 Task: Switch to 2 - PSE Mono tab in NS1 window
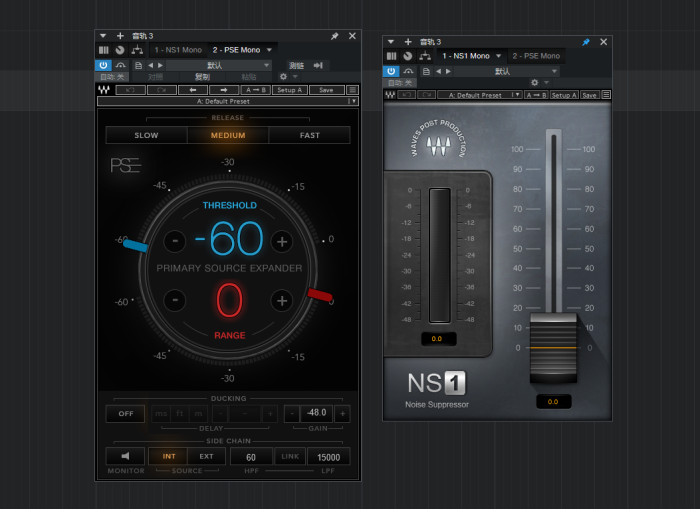536,56
